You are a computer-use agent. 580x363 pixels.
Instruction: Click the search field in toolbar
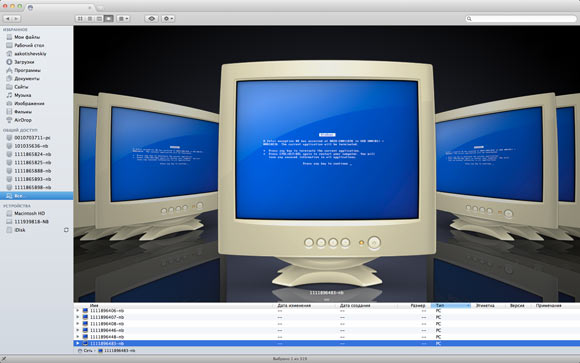[x=521, y=19]
